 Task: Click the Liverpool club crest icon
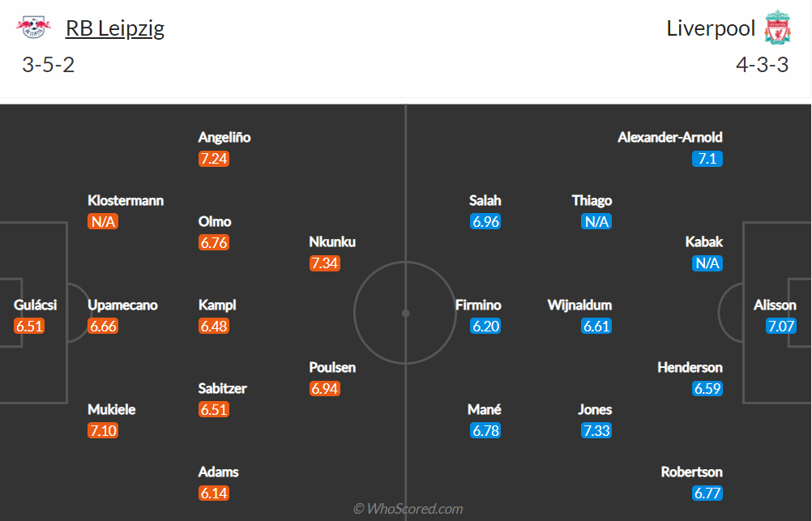777,27
